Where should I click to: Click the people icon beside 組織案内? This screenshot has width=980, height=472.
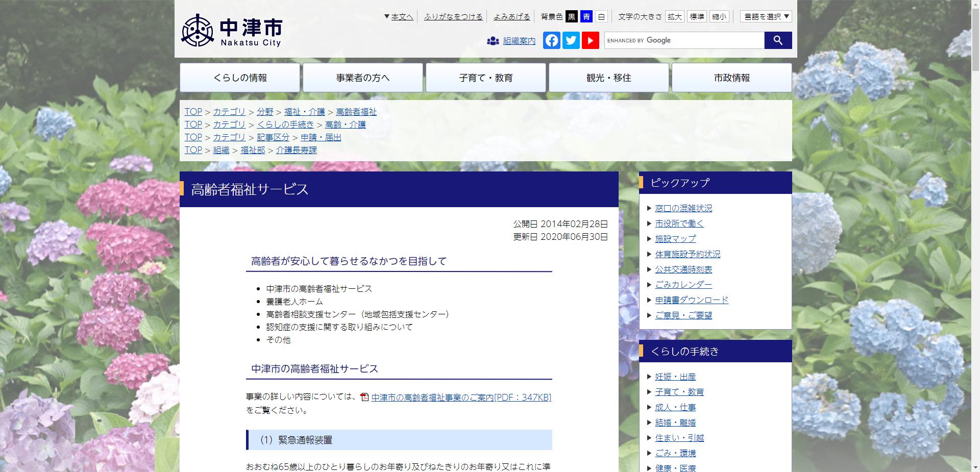pos(492,41)
